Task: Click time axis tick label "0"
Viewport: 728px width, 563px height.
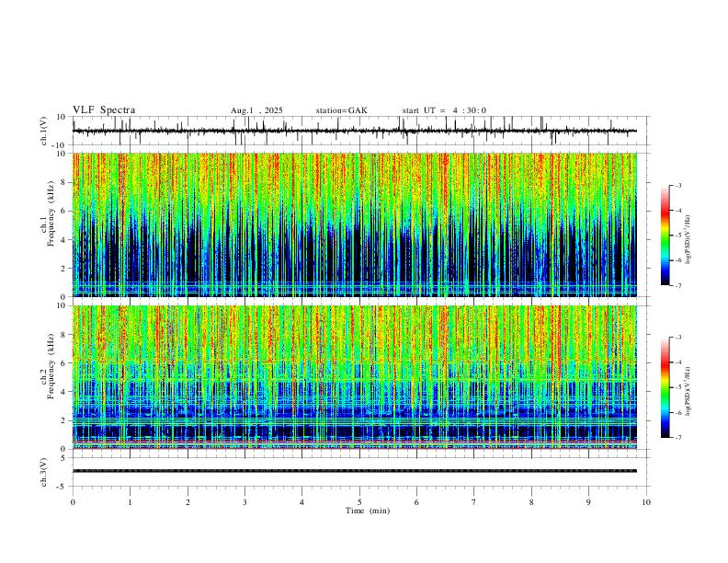Action: coord(73,502)
